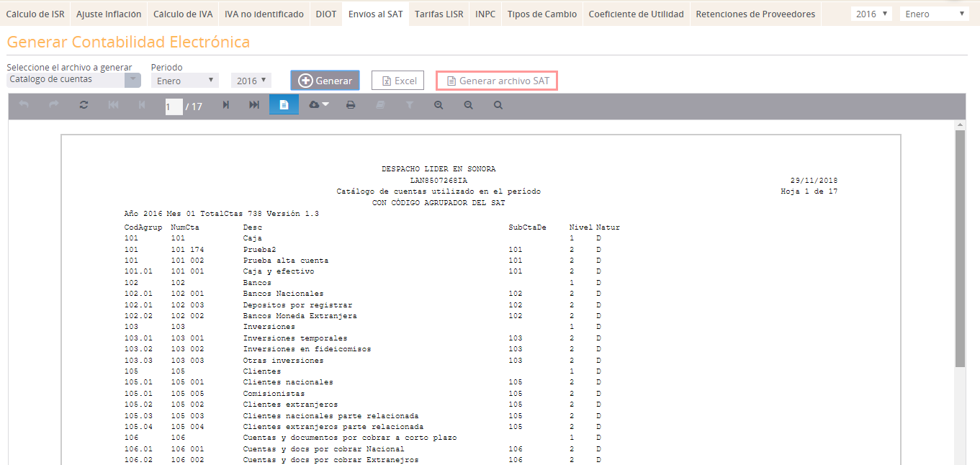Click the 'SubCtaDe' column header
The width and height of the screenshot is (980, 465).
tap(527, 227)
